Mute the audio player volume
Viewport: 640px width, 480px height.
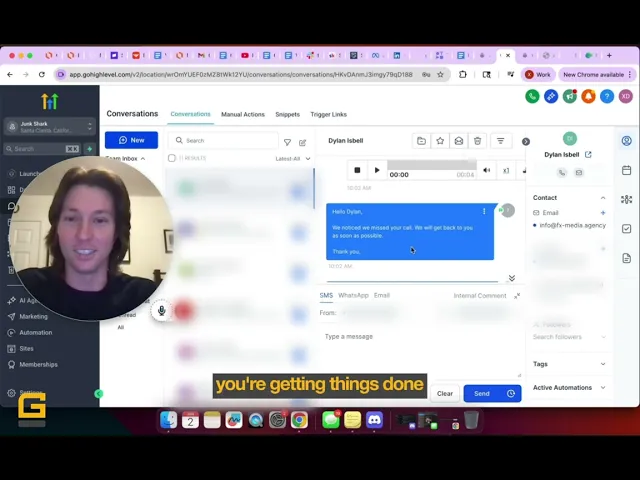[x=487, y=170]
